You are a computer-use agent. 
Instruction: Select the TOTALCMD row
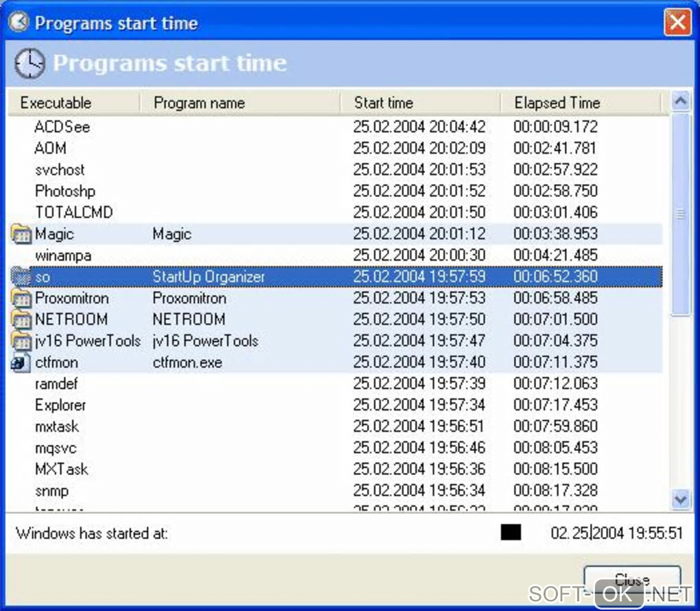(336, 213)
